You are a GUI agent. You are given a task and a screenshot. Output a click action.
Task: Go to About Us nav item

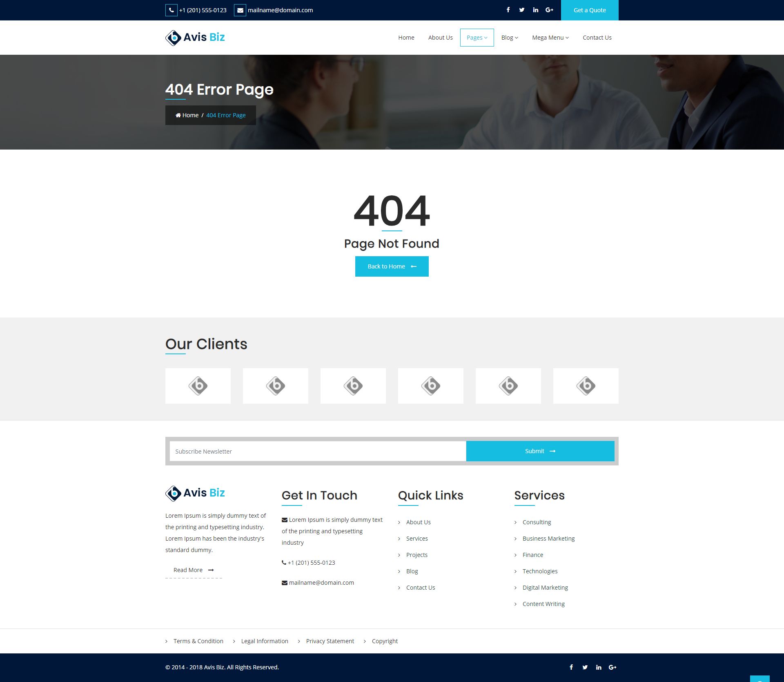tap(440, 38)
